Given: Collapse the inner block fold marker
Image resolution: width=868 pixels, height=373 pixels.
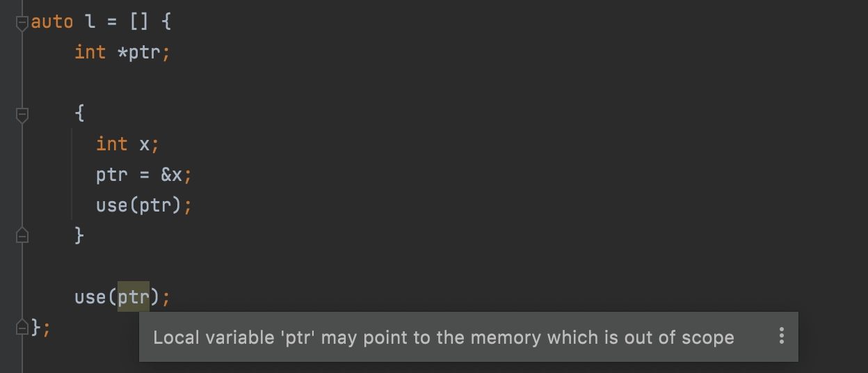Looking at the screenshot, I should [x=22, y=115].
